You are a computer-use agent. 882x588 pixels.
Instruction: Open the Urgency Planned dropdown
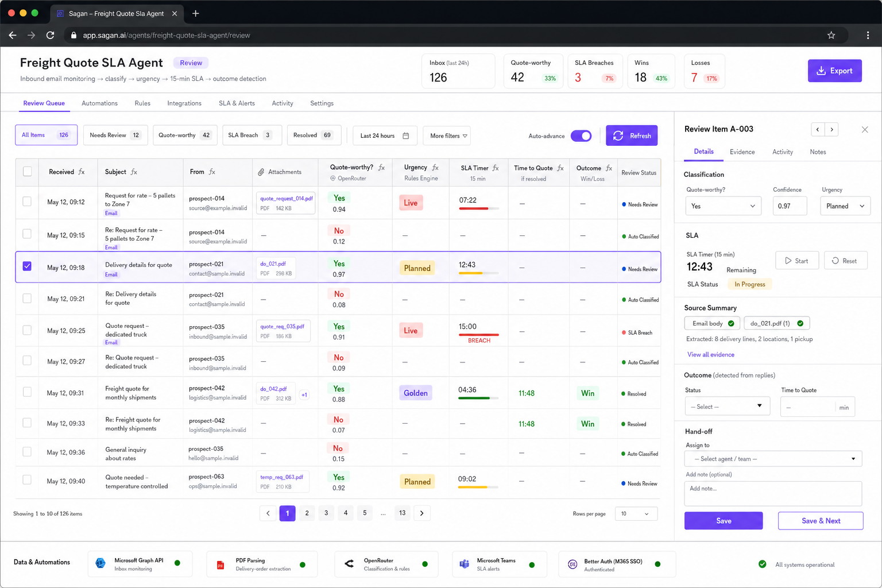pyautogui.click(x=845, y=206)
